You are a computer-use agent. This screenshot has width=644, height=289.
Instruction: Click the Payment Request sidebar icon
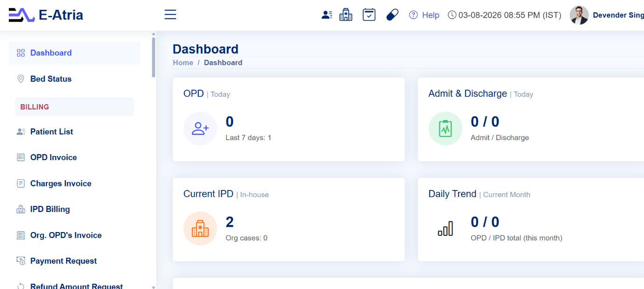pyautogui.click(x=21, y=261)
